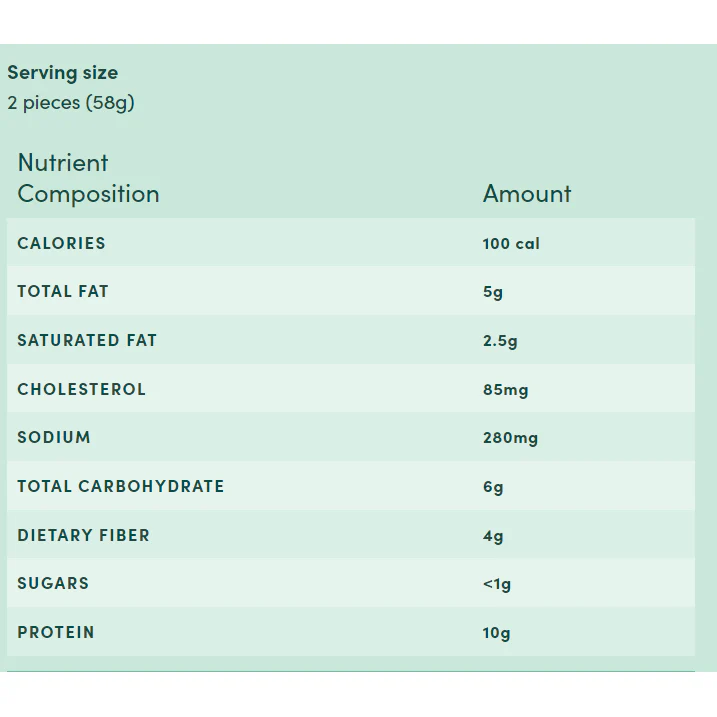
Task: Click the 2.5g saturated fat value
Action: (500, 341)
